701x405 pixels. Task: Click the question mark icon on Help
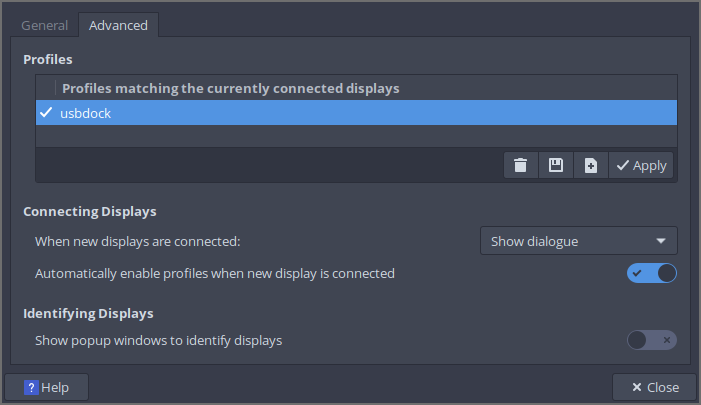[31, 387]
